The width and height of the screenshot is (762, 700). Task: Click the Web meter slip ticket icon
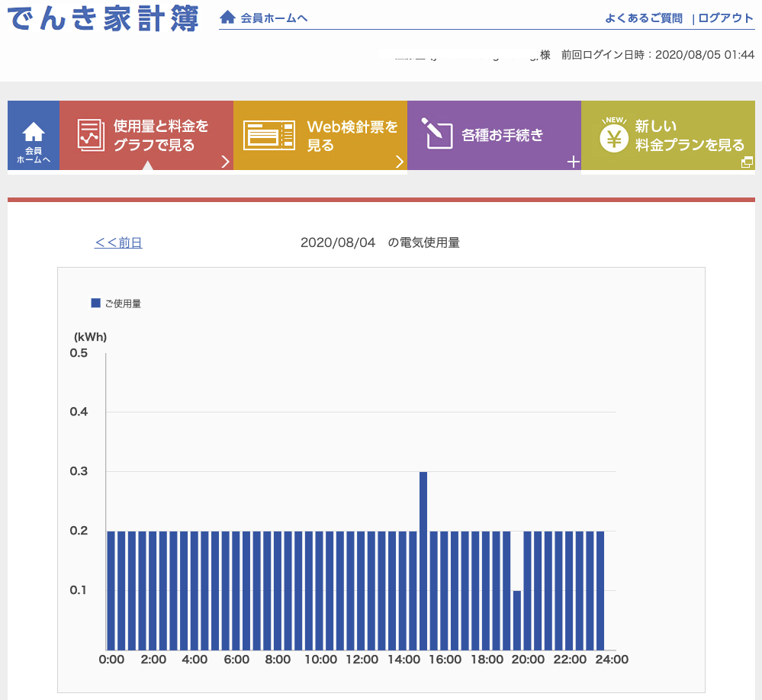coord(268,135)
